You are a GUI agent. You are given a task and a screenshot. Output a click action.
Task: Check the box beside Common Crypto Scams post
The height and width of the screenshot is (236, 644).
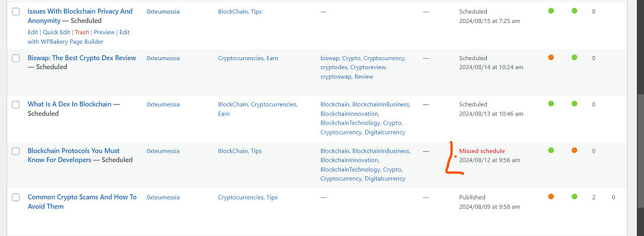pos(16,198)
